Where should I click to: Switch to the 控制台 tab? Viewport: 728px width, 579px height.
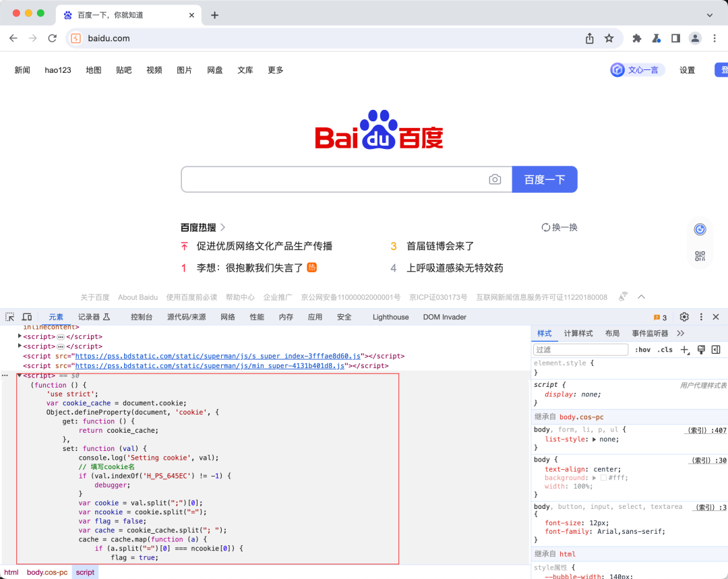142,317
